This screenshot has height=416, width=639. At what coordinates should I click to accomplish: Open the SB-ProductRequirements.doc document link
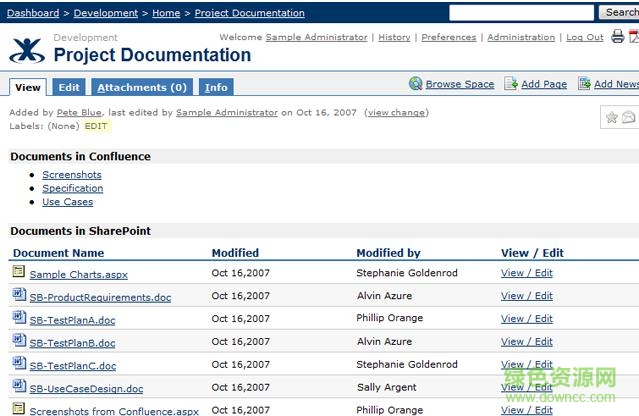point(100,297)
